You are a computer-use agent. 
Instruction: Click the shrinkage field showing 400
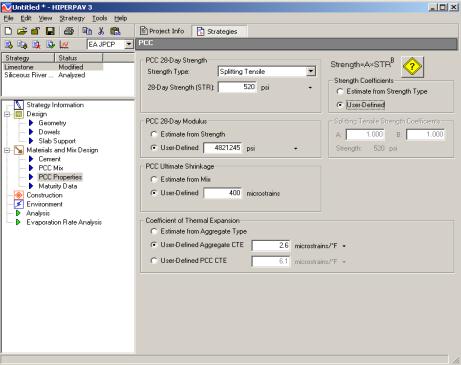223,193
